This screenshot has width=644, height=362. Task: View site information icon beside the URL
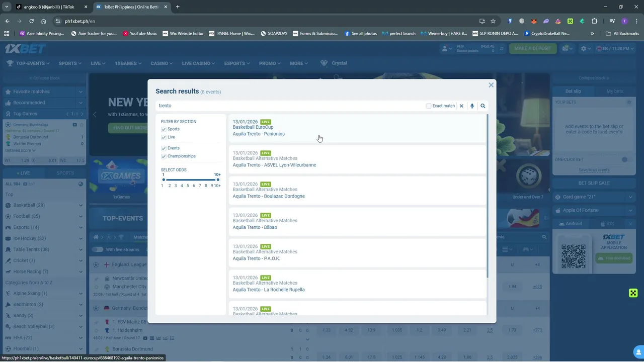click(x=58, y=21)
